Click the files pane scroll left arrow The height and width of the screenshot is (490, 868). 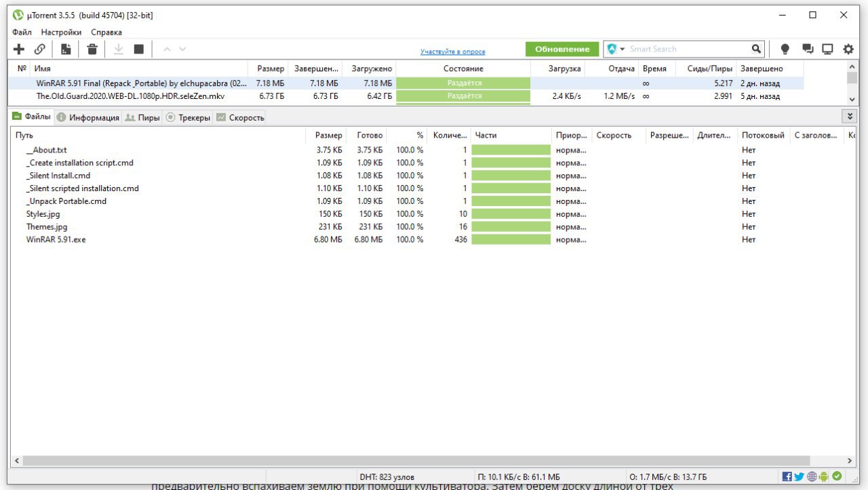click(17, 461)
